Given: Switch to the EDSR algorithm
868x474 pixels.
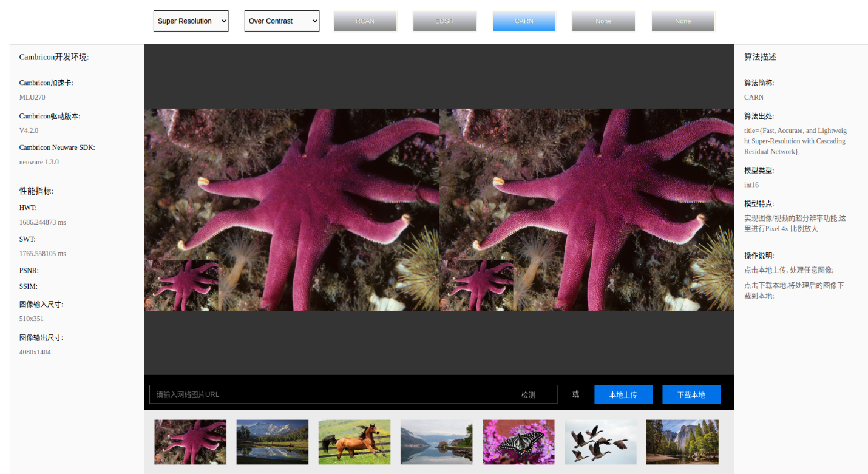Looking at the screenshot, I should pos(444,21).
